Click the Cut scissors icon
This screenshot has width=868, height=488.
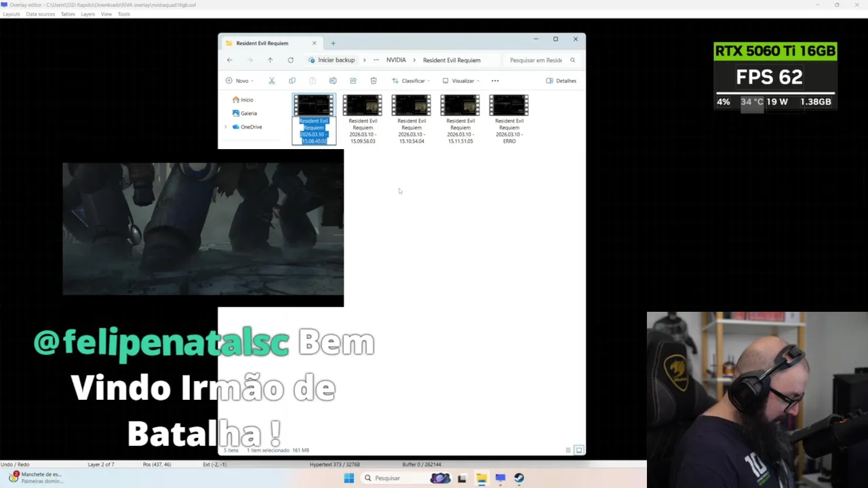271,81
